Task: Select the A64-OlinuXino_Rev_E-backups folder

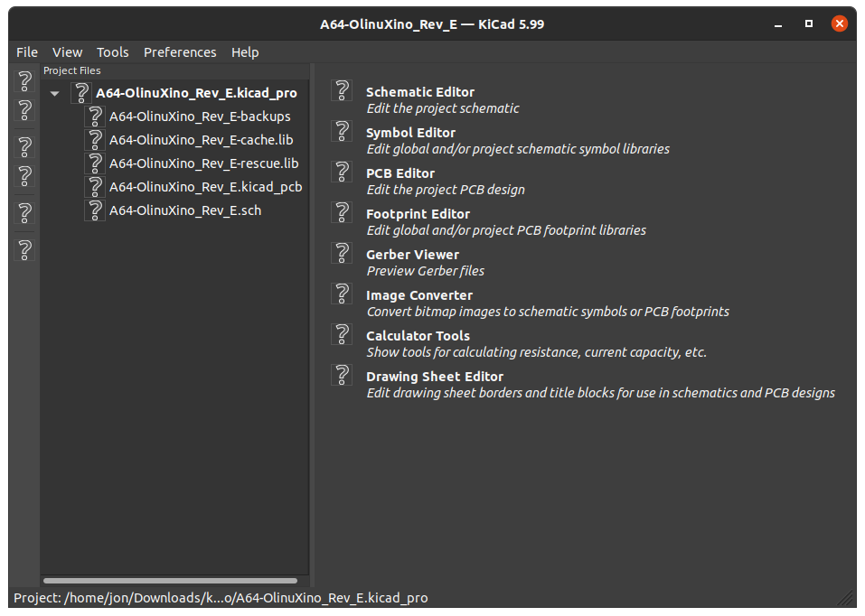Action: tap(199, 117)
